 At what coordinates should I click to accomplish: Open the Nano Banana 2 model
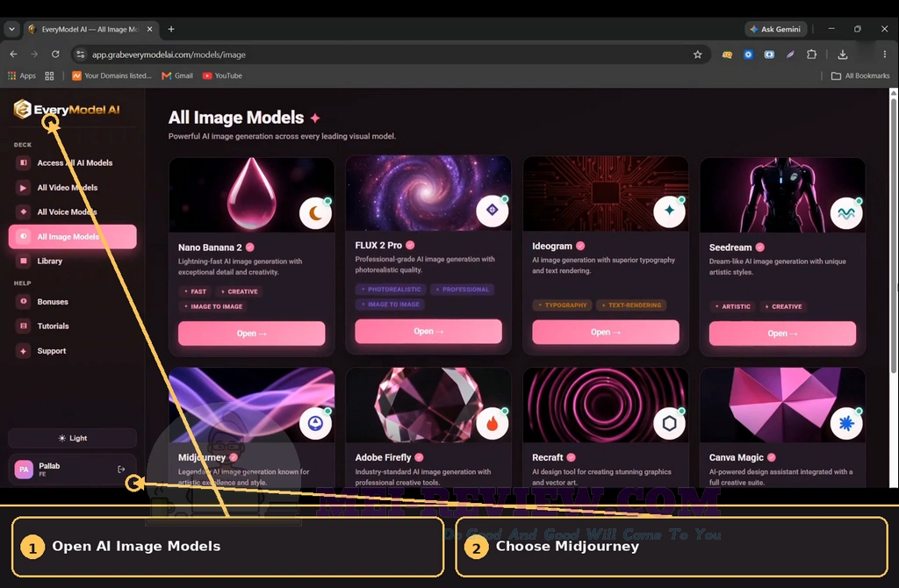pyautogui.click(x=252, y=333)
